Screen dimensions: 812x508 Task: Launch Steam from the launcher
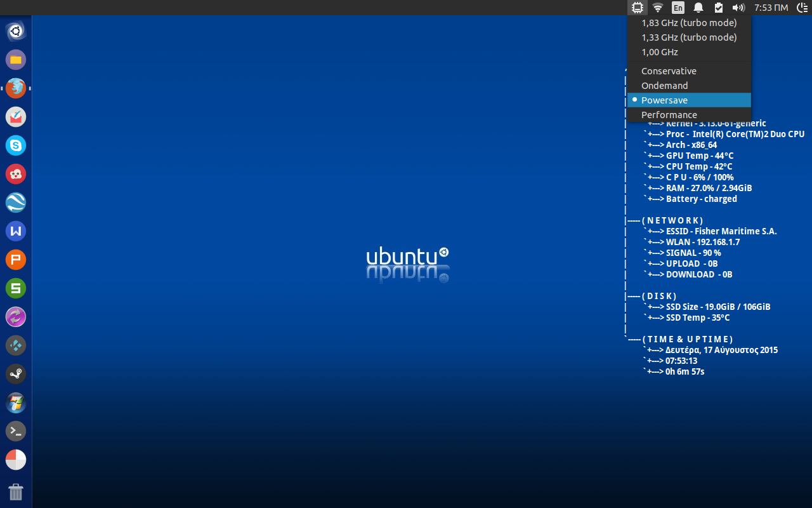(16, 374)
